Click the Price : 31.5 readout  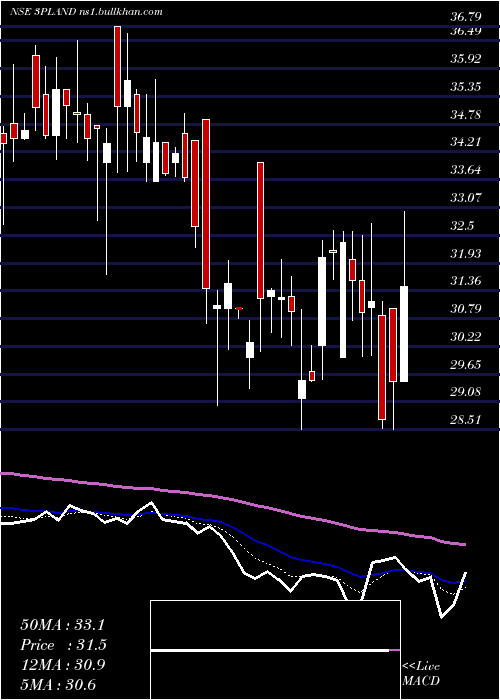click(x=64, y=645)
